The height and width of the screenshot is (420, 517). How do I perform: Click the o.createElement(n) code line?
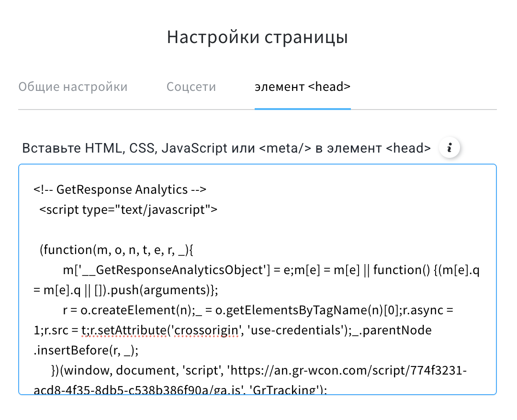258,310
